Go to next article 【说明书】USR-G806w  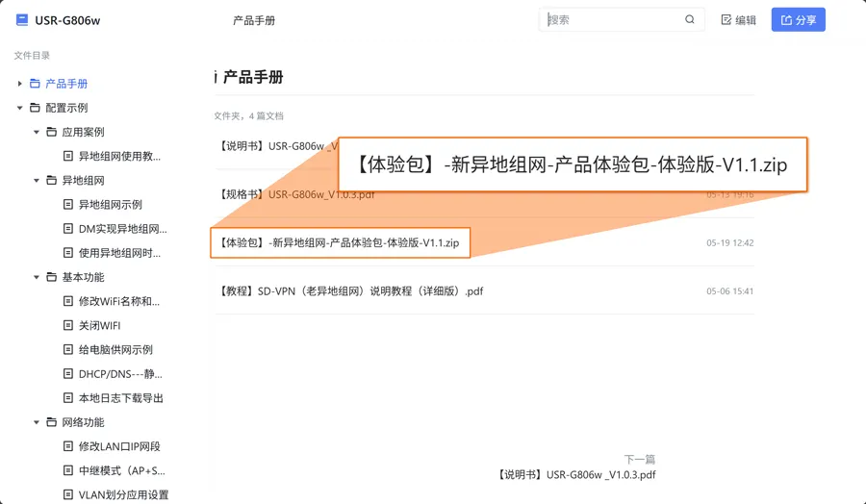coord(576,474)
